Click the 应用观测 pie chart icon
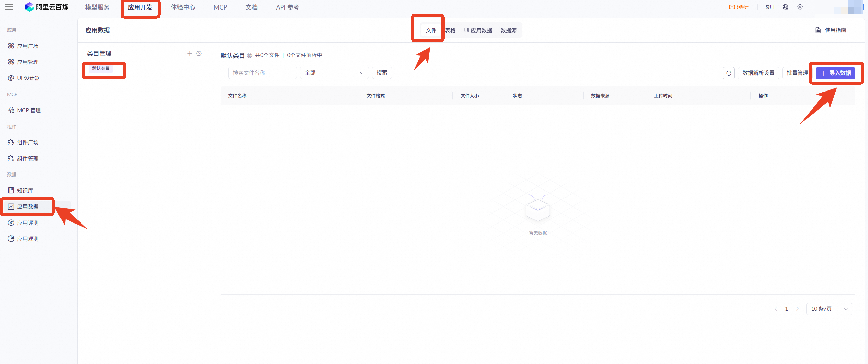868x364 pixels. (x=11, y=239)
